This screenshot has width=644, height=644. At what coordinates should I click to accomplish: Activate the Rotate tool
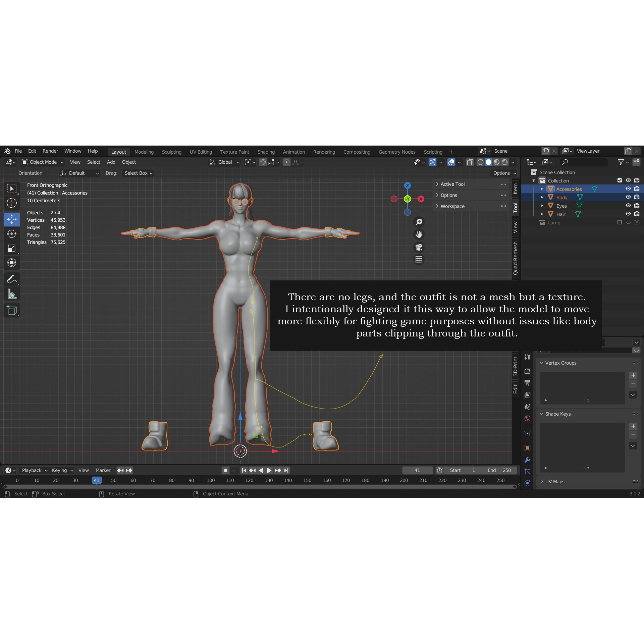click(x=12, y=234)
